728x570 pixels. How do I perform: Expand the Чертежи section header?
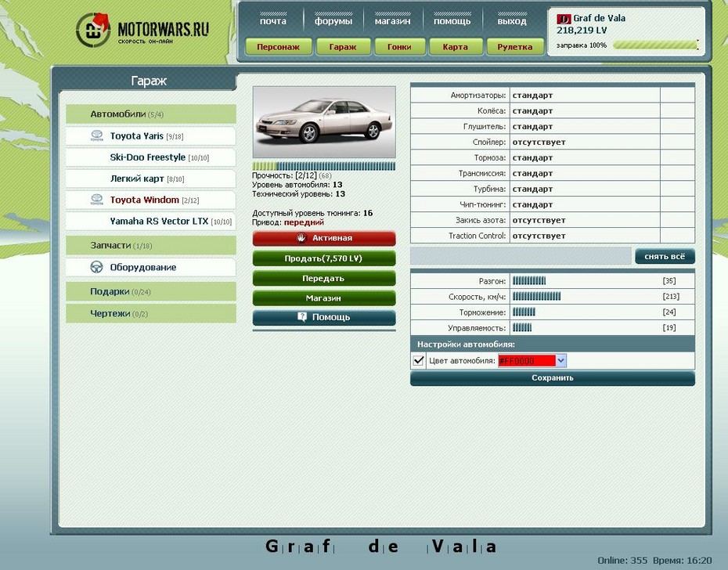(151, 313)
